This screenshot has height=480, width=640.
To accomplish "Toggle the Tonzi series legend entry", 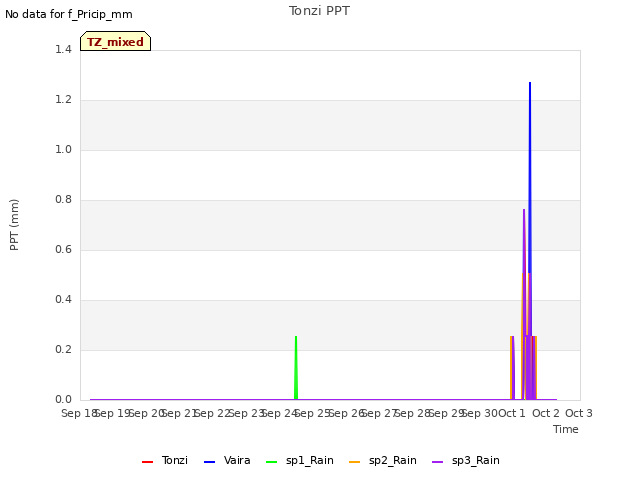I will [x=165, y=460].
